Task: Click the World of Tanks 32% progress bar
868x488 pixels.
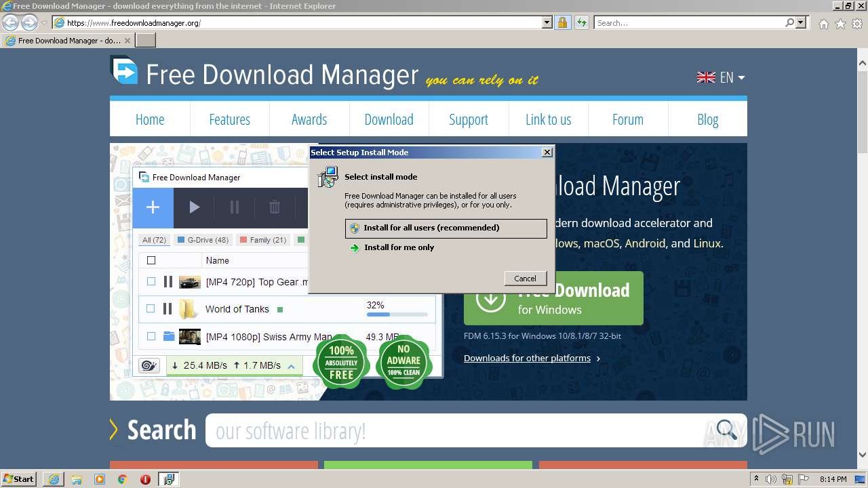Action: click(x=397, y=314)
